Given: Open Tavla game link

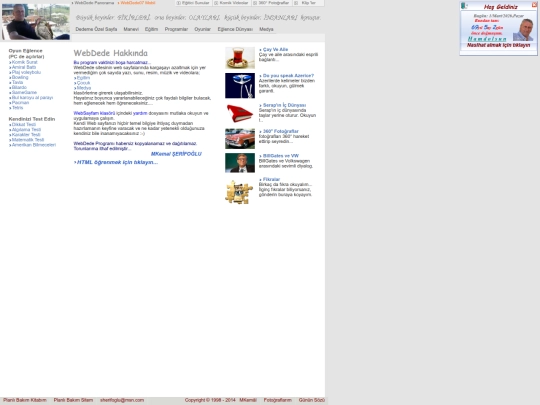Looking at the screenshot, I should pyautogui.click(x=17, y=83).
